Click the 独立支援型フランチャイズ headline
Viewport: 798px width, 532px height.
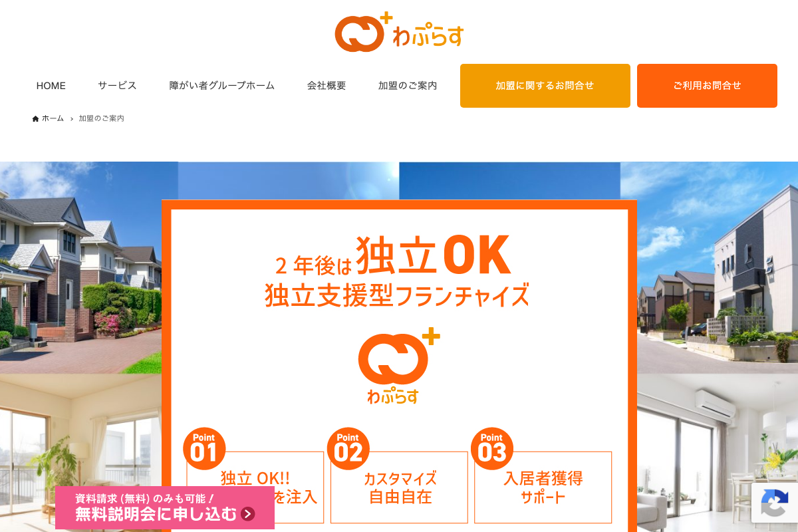[397, 295]
